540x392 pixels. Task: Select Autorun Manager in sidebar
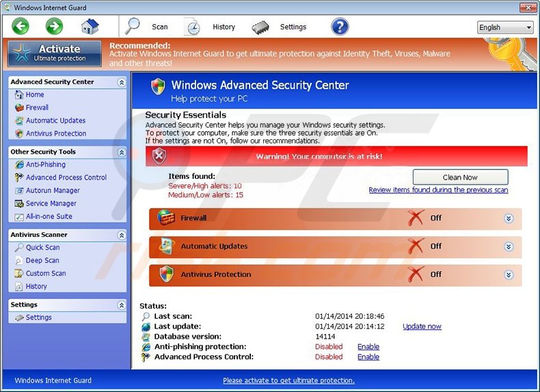coord(53,191)
